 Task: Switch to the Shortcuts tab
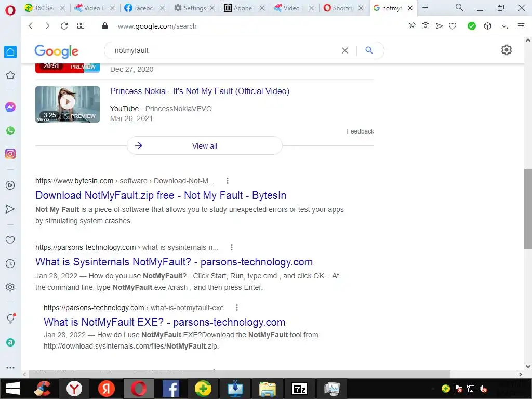[x=339, y=8]
